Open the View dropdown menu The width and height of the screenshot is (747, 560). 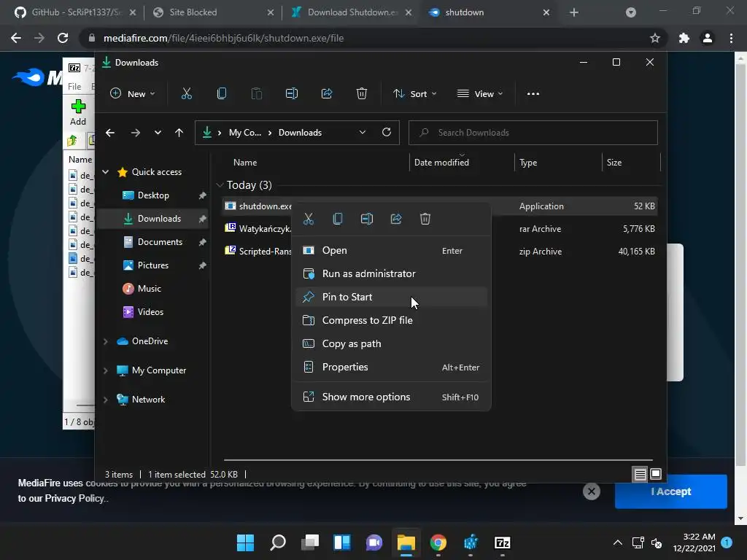pyautogui.click(x=480, y=94)
